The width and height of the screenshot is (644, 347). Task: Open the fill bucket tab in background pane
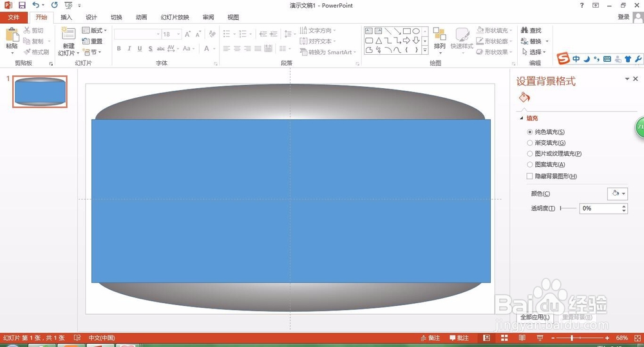coord(524,98)
